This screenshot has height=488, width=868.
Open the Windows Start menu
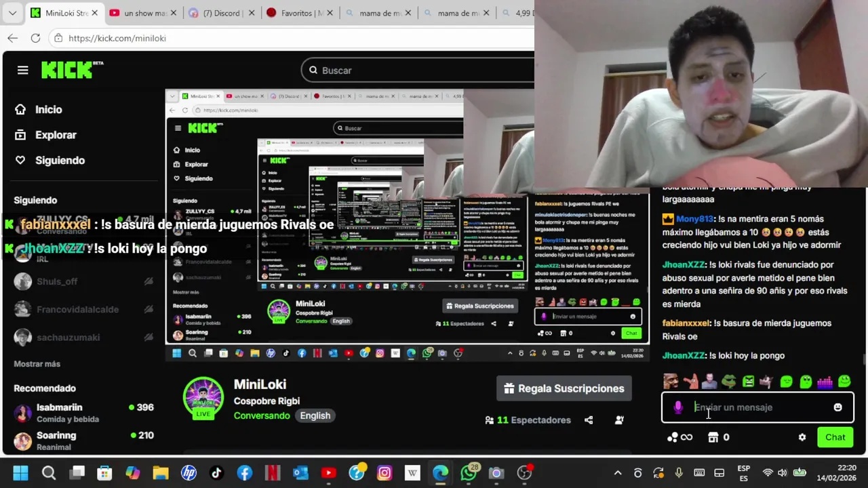pos(20,473)
